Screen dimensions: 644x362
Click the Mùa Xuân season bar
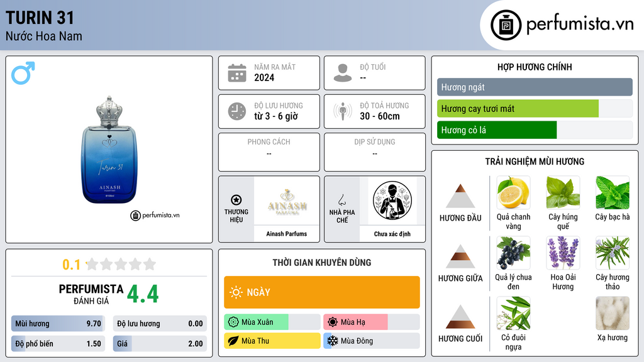point(272,322)
